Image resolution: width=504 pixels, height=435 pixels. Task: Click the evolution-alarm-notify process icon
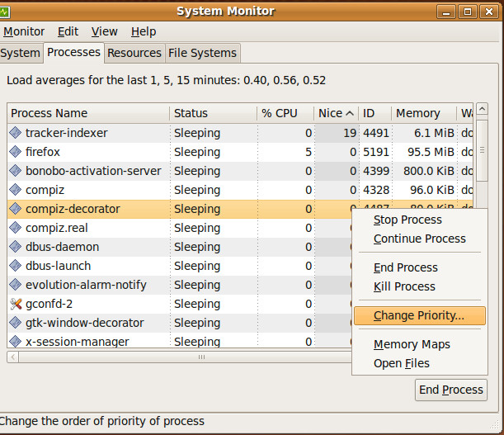coord(15,285)
